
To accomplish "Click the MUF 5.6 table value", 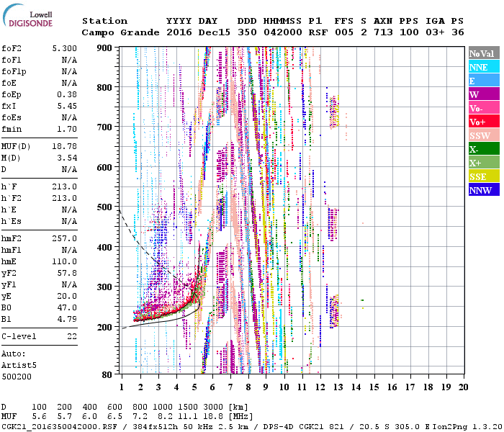I will point(39,416).
